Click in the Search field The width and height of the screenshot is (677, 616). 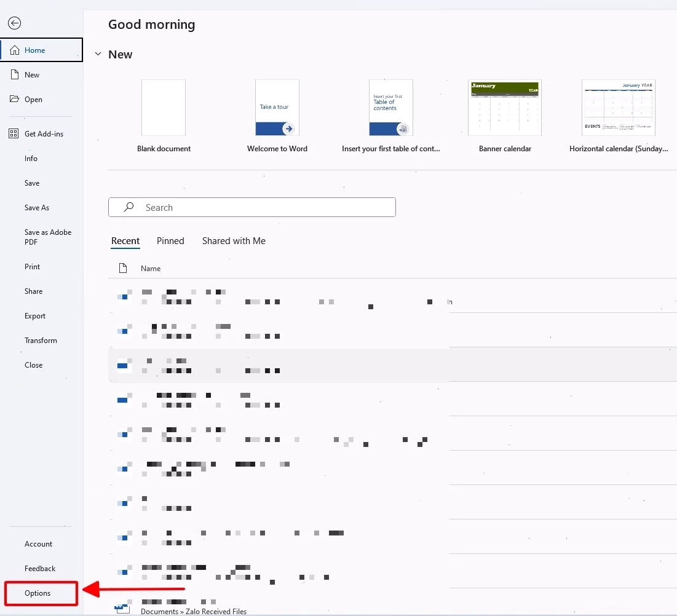[251, 207]
